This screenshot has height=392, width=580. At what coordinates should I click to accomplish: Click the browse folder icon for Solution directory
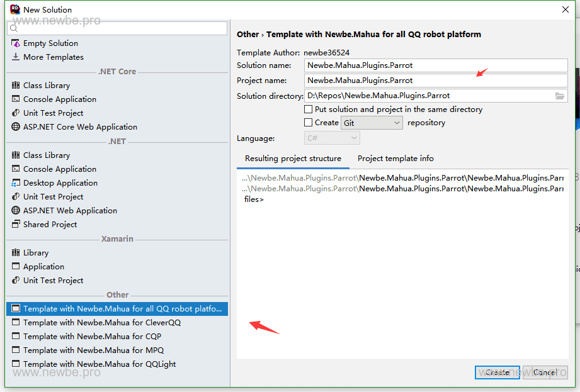pos(560,96)
